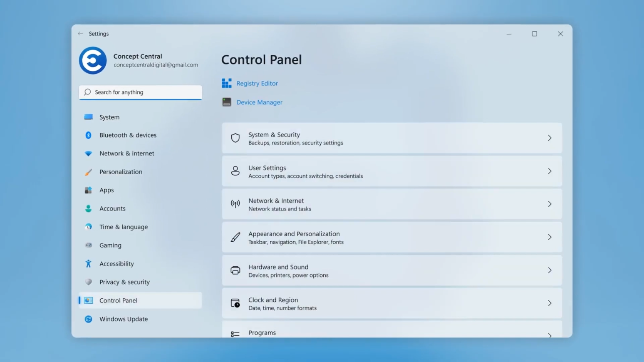Open User Settings panel
This screenshot has width=644, height=362.
pos(391,171)
